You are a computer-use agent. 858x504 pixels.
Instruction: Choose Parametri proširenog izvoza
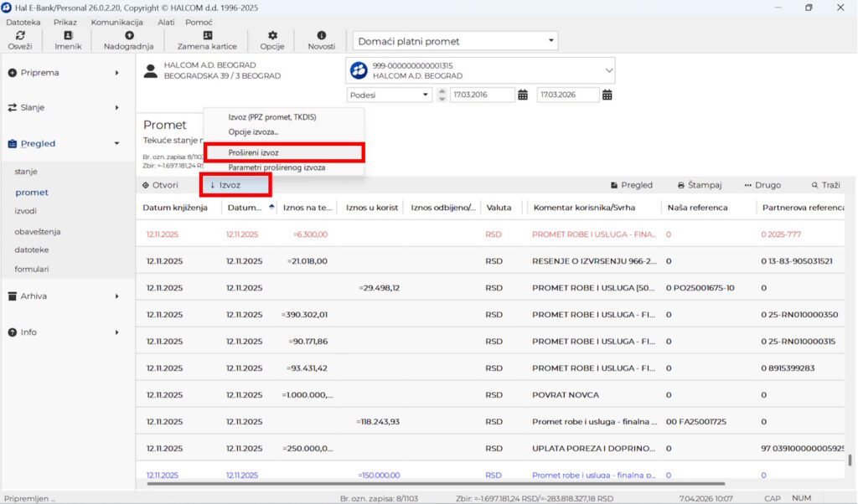click(x=277, y=167)
